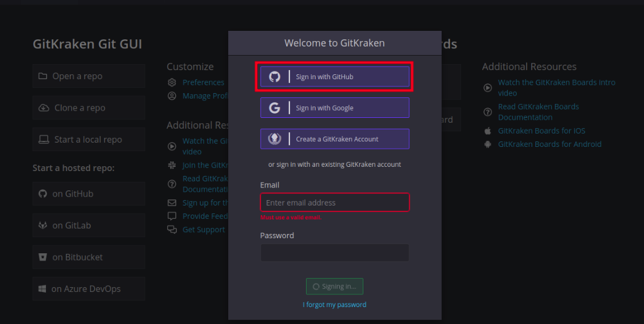The image size is (644, 324).
Task: Click the profile icon beside Manage Profiles
Action: coord(171,96)
